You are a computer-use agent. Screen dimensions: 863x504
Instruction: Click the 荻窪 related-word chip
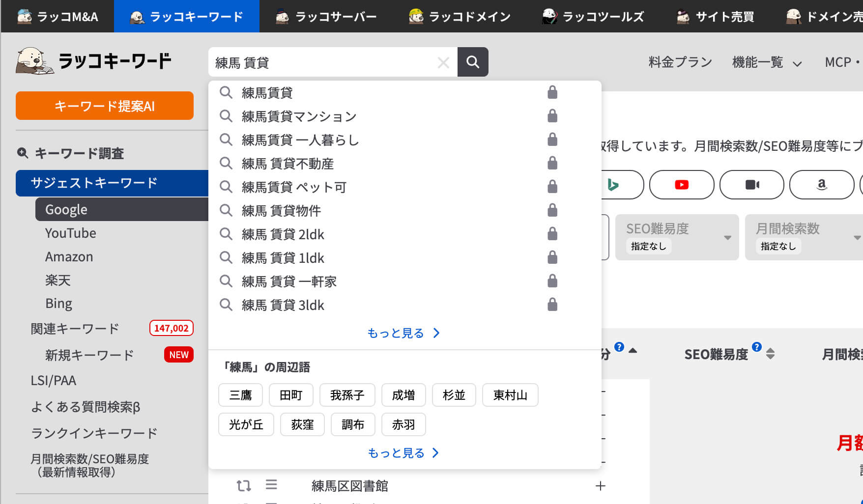pos(302,424)
